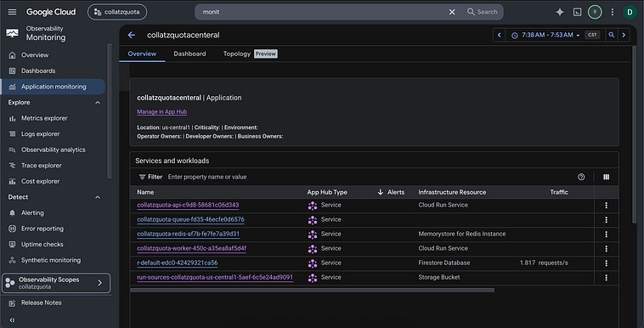Click the time range zoom magnifier icon
Image resolution: width=644 pixels, height=328 pixels.
coord(611,35)
